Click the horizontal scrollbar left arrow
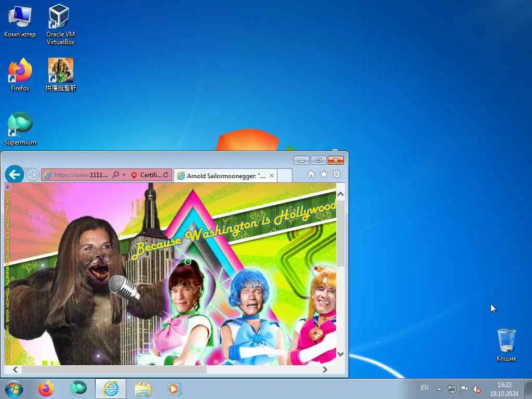 tap(15, 369)
